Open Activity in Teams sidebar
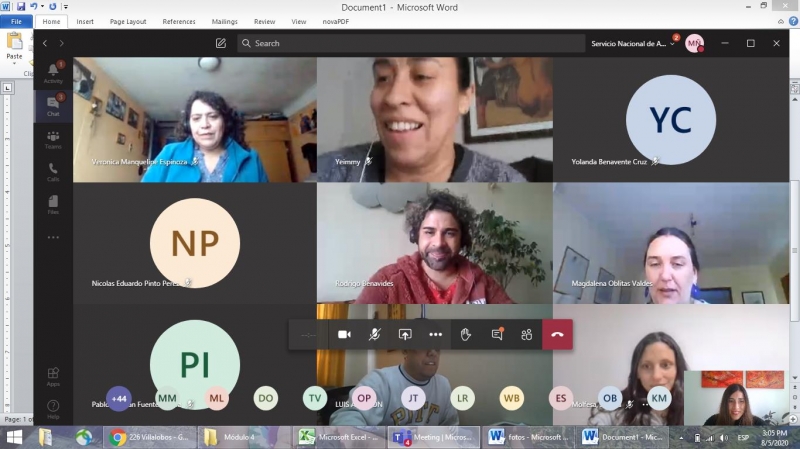 tap(53, 72)
